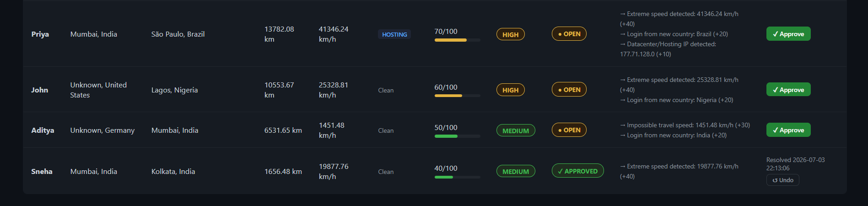Viewport: 868px width, 206px height.
Task: Select the user name Priya
Action: [40, 34]
